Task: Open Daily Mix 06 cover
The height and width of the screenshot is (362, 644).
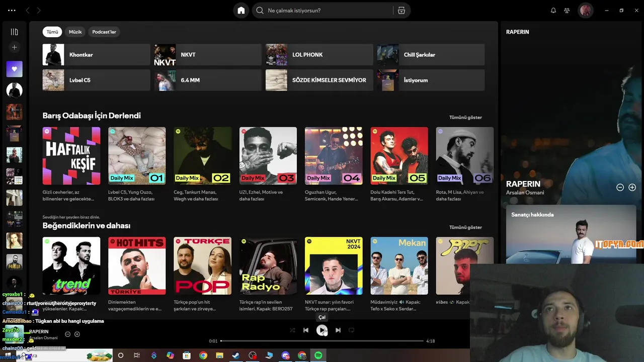Action: pos(465,156)
